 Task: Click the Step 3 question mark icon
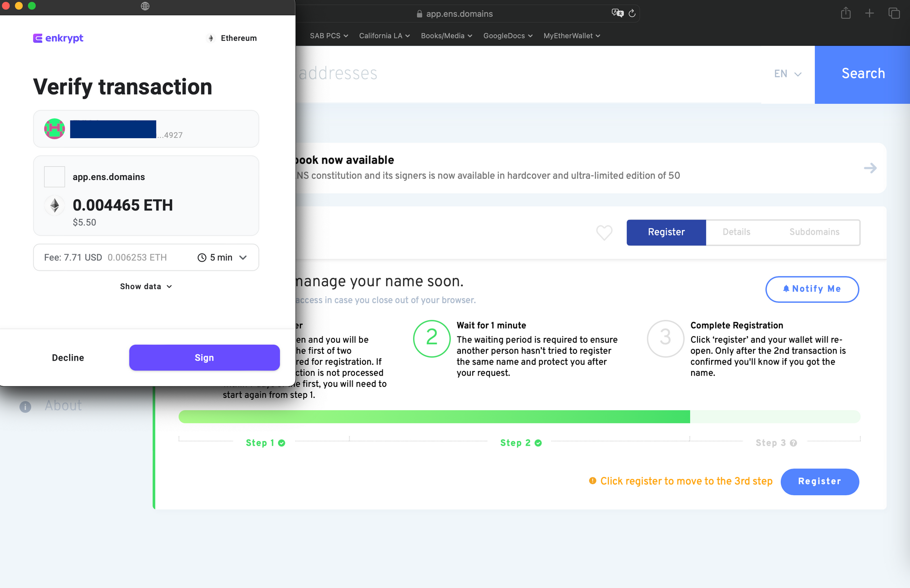(x=794, y=443)
